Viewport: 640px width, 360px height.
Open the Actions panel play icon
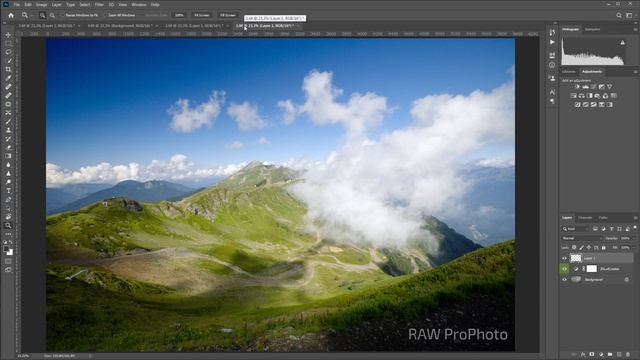pyautogui.click(x=552, y=42)
